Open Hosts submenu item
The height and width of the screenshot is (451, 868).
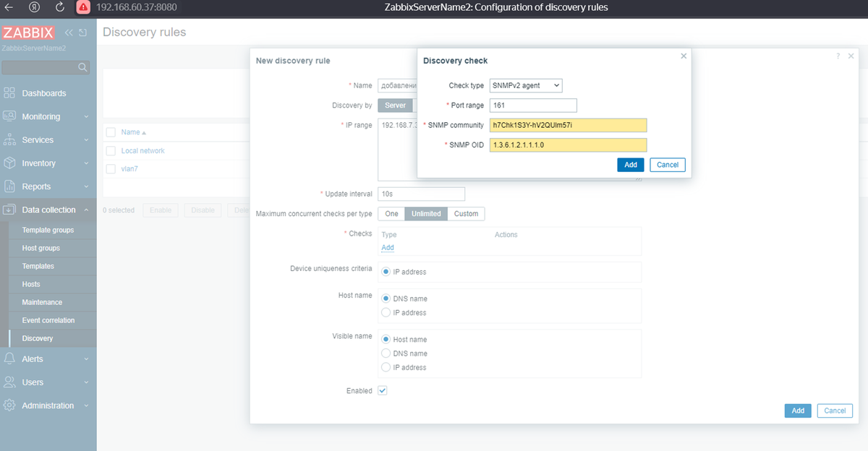click(31, 284)
